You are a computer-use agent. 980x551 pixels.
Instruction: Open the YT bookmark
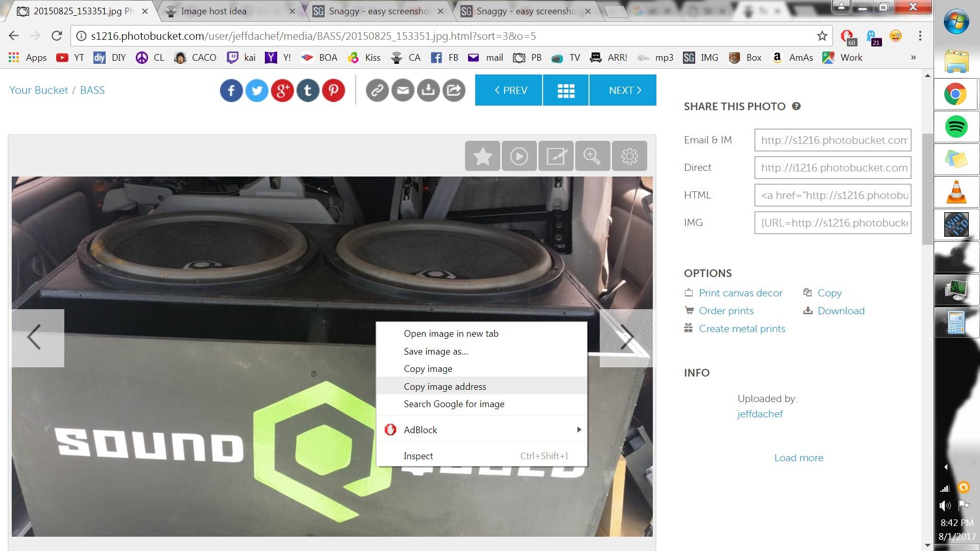click(70, 58)
